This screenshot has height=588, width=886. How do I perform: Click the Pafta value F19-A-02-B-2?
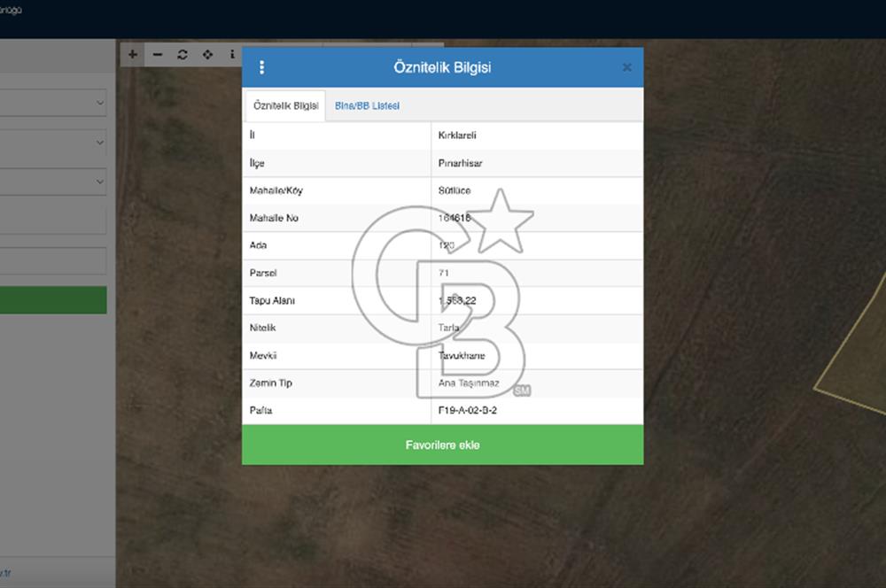click(473, 411)
